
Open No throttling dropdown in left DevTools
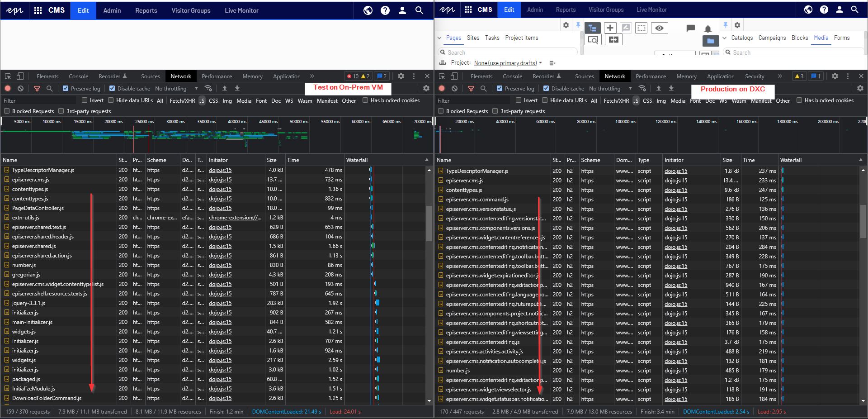176,89
